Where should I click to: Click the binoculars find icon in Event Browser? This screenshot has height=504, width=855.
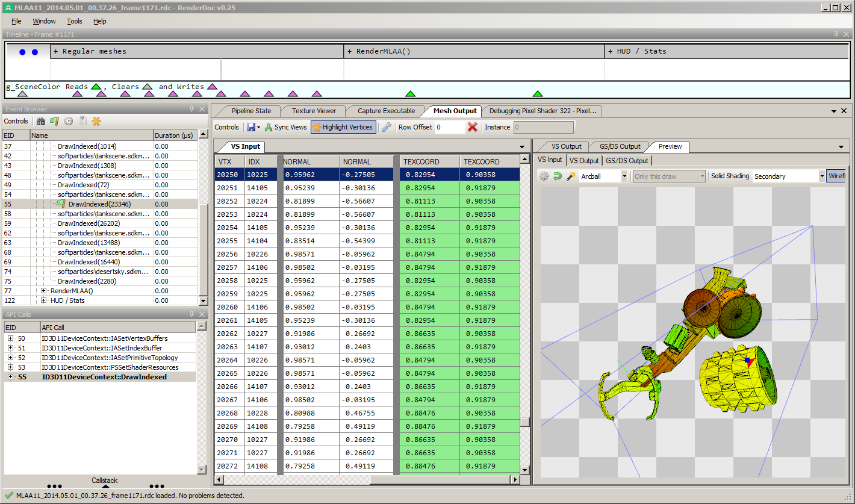click(41, 121)
